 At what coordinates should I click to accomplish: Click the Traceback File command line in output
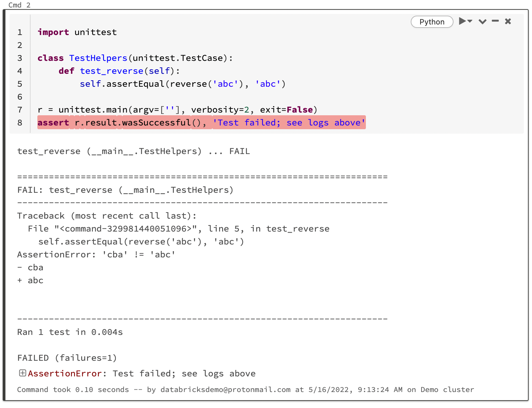click(x=178, y=229)
